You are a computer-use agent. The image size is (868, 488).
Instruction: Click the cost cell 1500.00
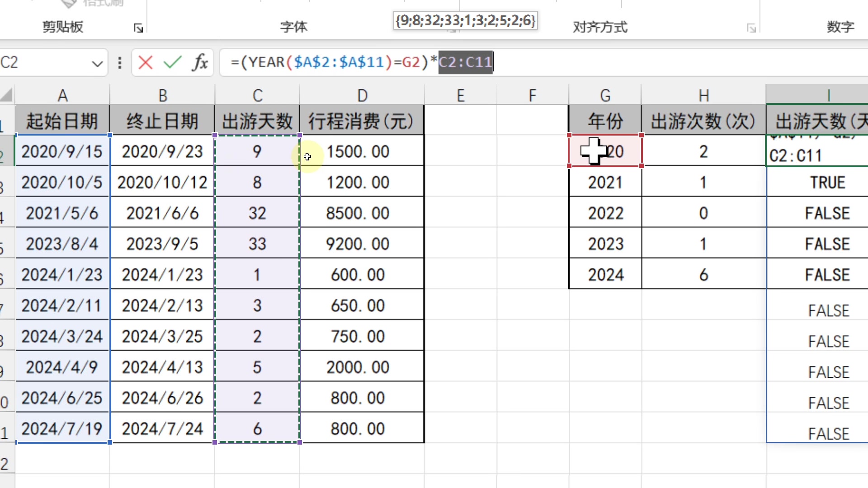click(x=362, y=151)
